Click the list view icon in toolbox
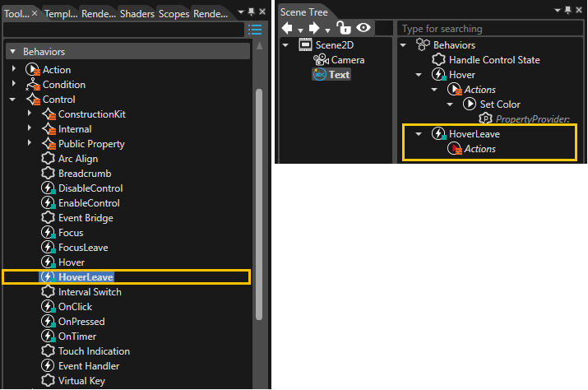The height and width of the screenshot is (390, 588). click(x=255, y=30)
